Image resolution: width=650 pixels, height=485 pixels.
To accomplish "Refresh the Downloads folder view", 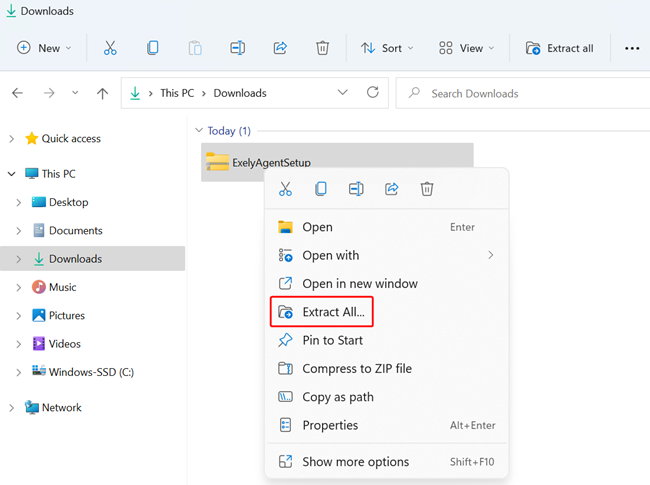I will [373, 93].
